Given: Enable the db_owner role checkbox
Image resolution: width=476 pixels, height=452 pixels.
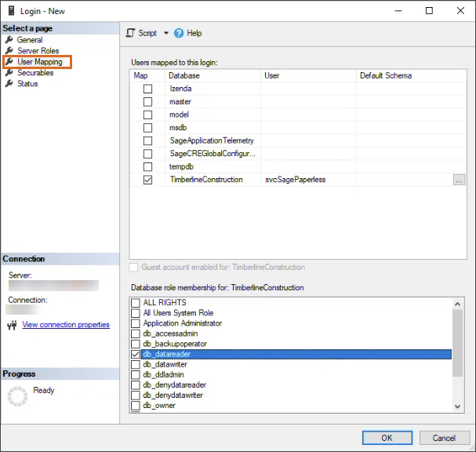Looking at the screenshot, I should (x=136, y=406).
